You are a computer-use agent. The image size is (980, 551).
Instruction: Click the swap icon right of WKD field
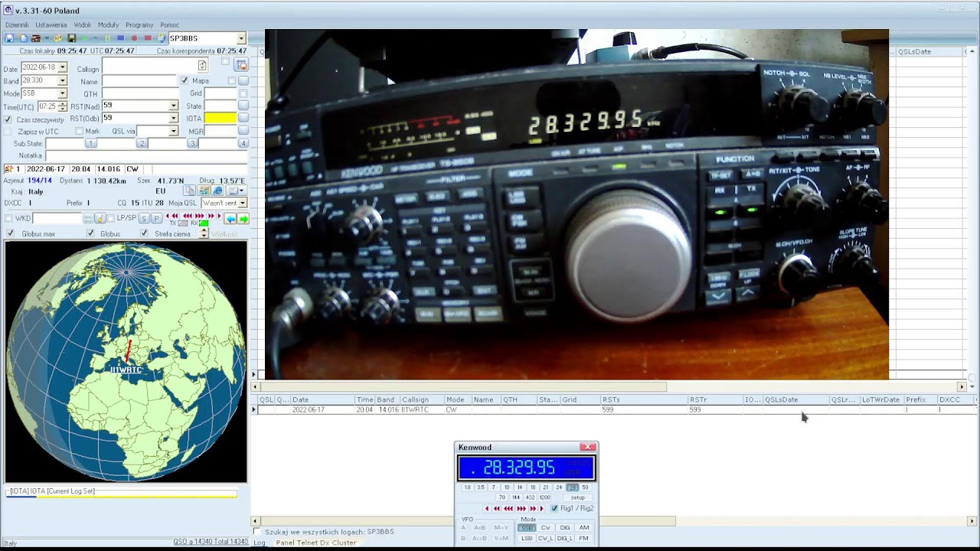pos(88,219)
